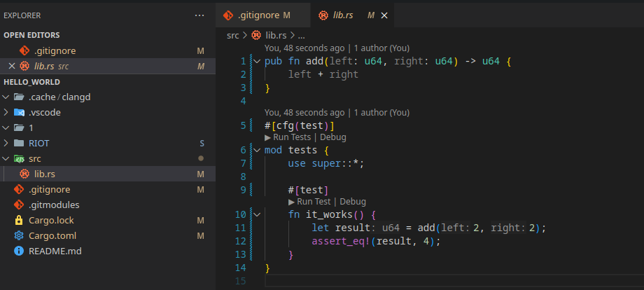Screen dimensions: 644x290
Task: Click the .gitmodules git icon
Action: pyautogui.click(x=19, y=205)
